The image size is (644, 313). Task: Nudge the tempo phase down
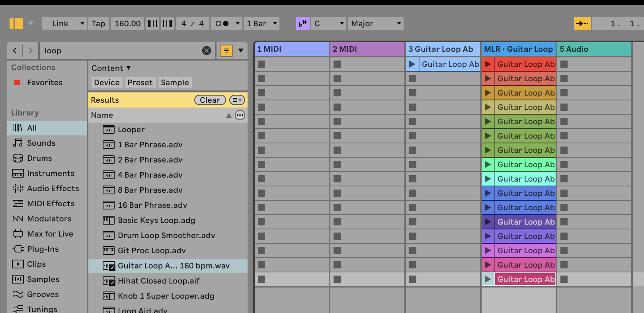[x=153, y=23]
